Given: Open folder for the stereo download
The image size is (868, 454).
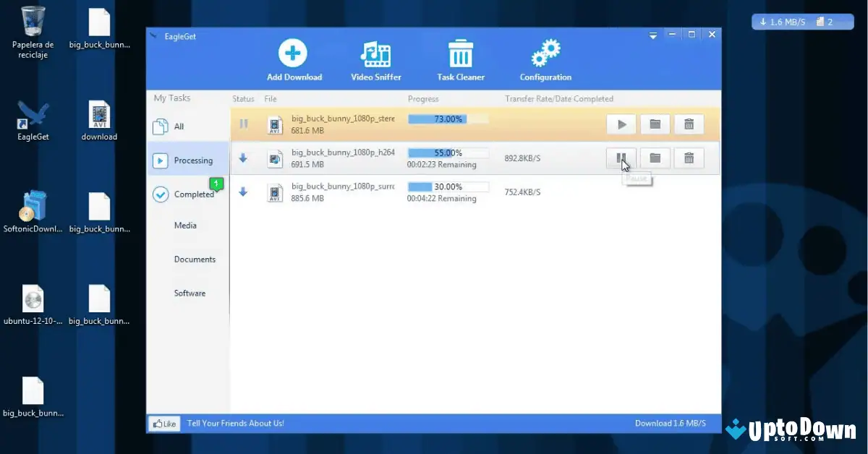Looking at the screenshot, I should 655,124.
